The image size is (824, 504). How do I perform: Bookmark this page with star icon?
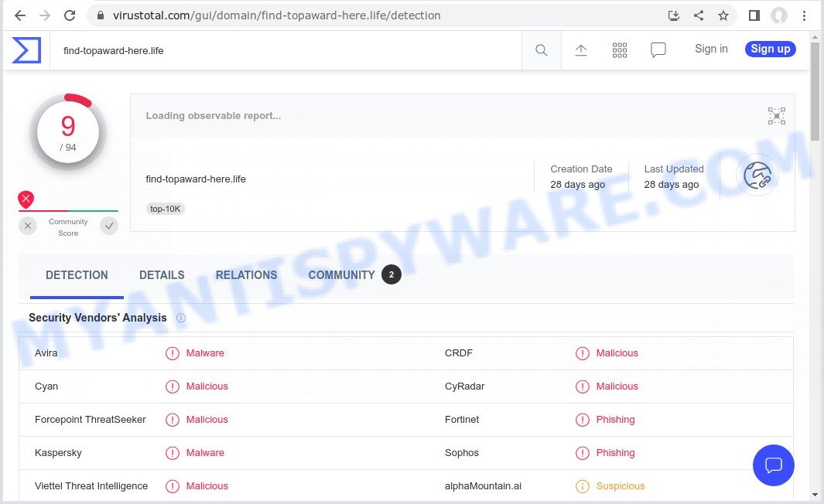pos(723,15)
